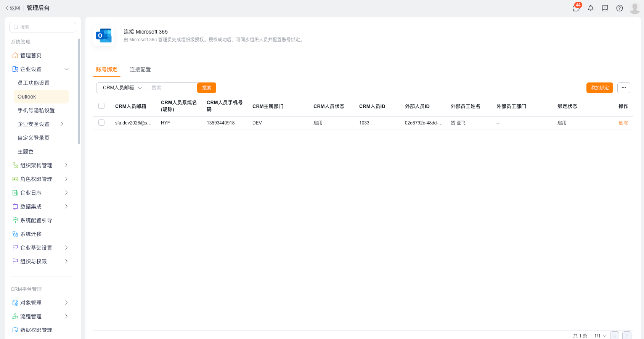Click the 企业设置 icon in sidebar
The image size is (644, 339).
coord(15,69)
